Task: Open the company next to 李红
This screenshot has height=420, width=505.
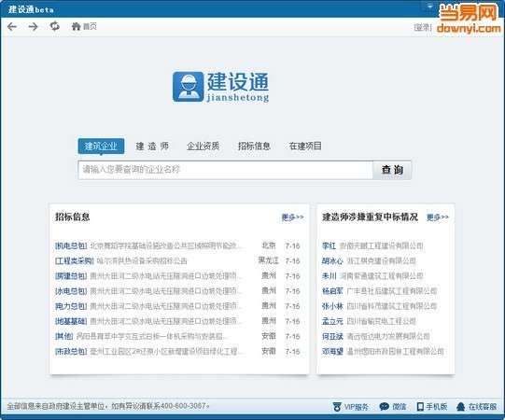Action: pyautogui.click(x=382, y=245)
